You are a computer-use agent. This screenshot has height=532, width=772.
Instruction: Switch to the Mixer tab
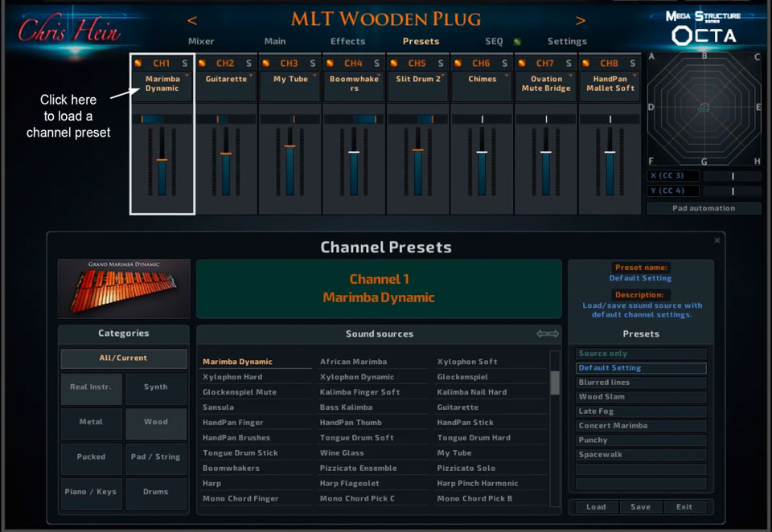point(201,41)
